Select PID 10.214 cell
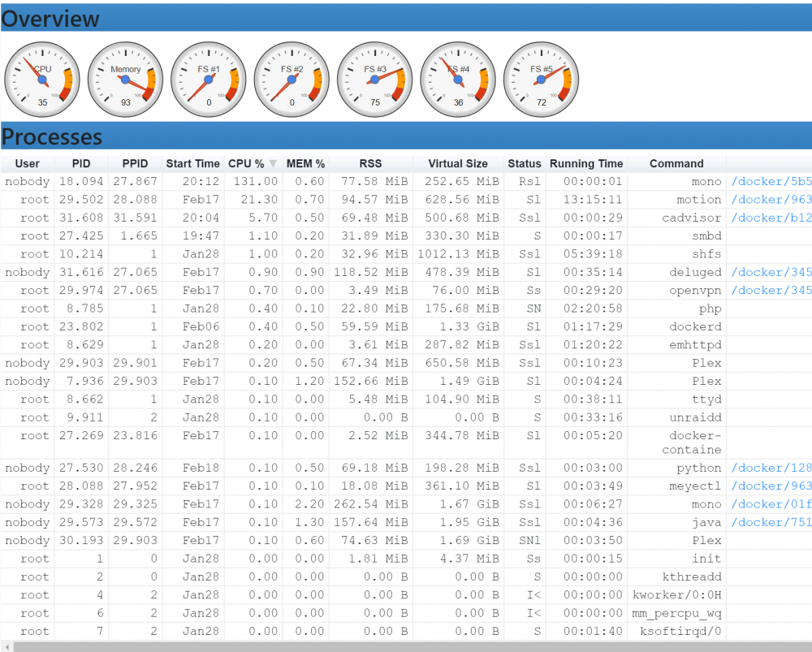The image size is (812, 652). point(81,254)
